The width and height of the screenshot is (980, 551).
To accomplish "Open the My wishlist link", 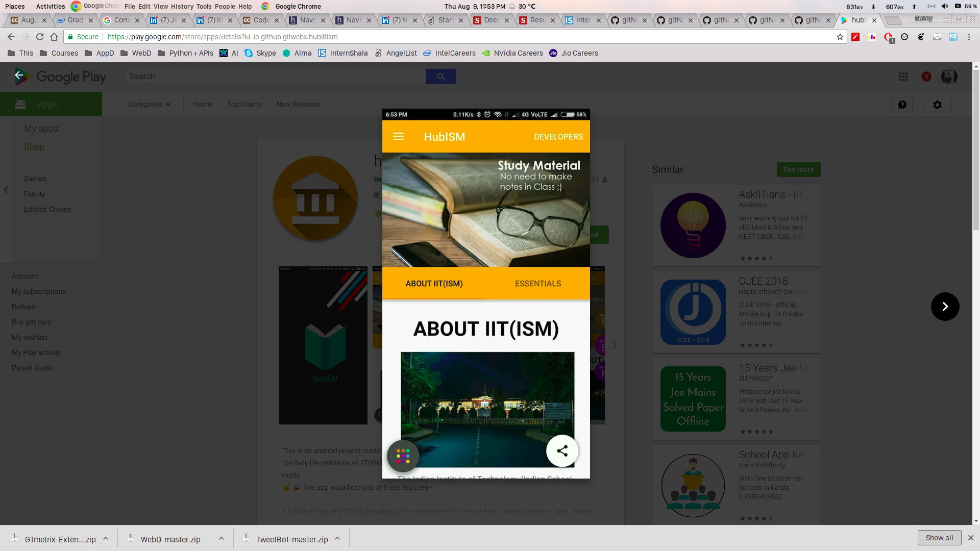I will [x=30, y=337].
